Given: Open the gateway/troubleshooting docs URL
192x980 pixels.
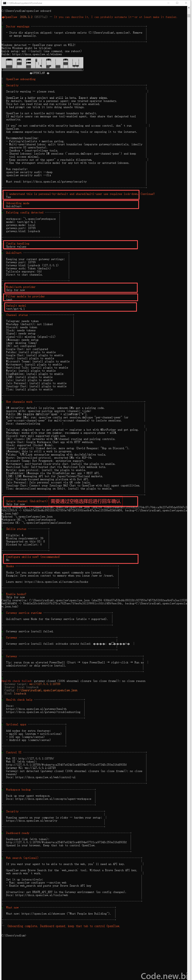Looking at the screenshot, I should (43, 712).
